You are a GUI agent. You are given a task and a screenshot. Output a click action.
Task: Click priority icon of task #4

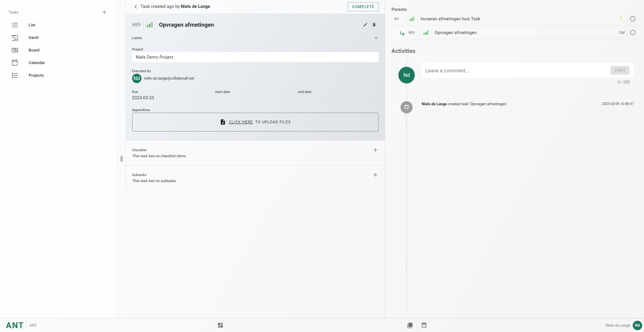(412, 19)
